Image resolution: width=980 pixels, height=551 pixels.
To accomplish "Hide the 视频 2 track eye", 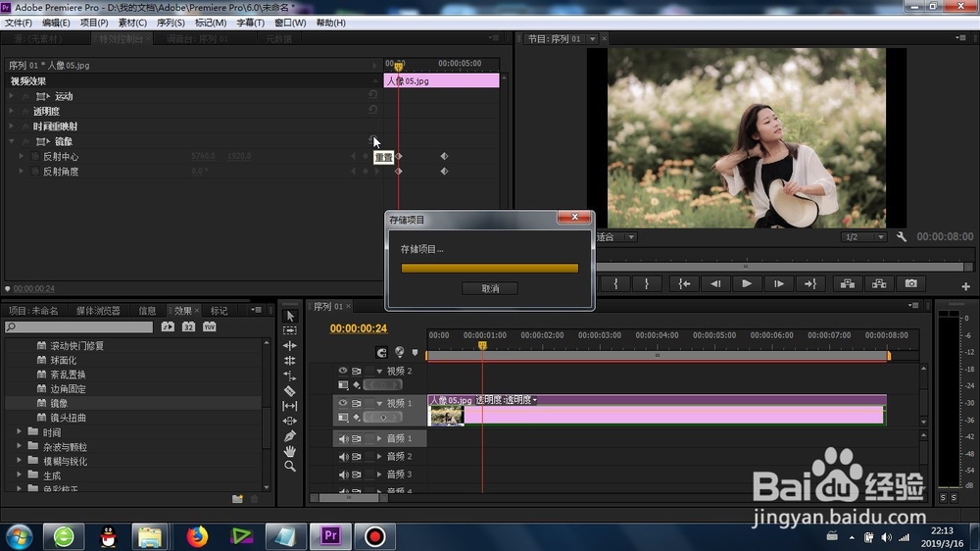I will (x=342, y=371).
